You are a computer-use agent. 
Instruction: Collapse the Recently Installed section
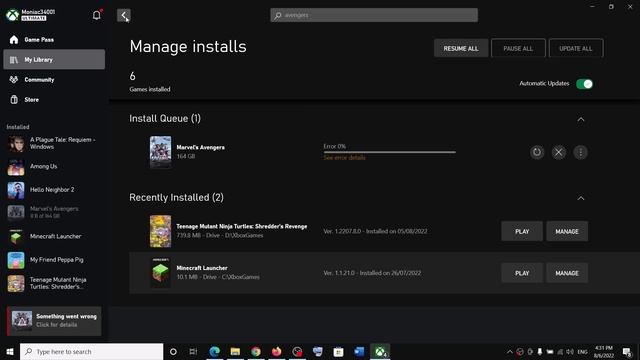[581, 198]
